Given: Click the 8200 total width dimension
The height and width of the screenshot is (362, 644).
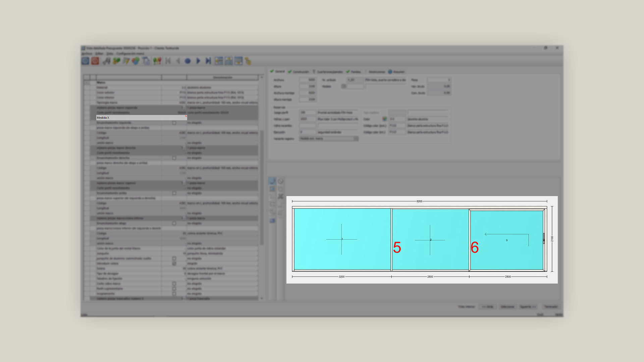Looking at the screenshot, I should tap(419, 201).
